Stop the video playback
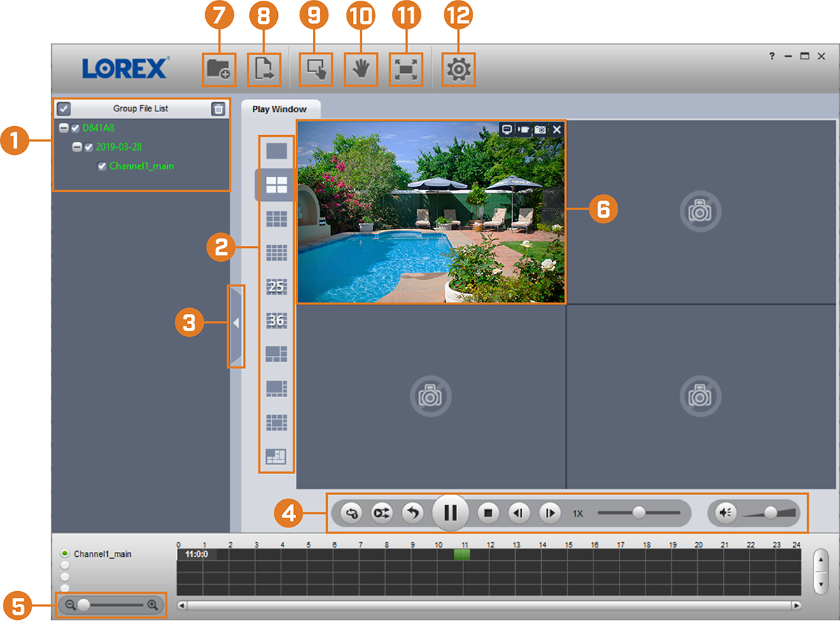Screen dimensions: 840x624 [x=489, y=513]
